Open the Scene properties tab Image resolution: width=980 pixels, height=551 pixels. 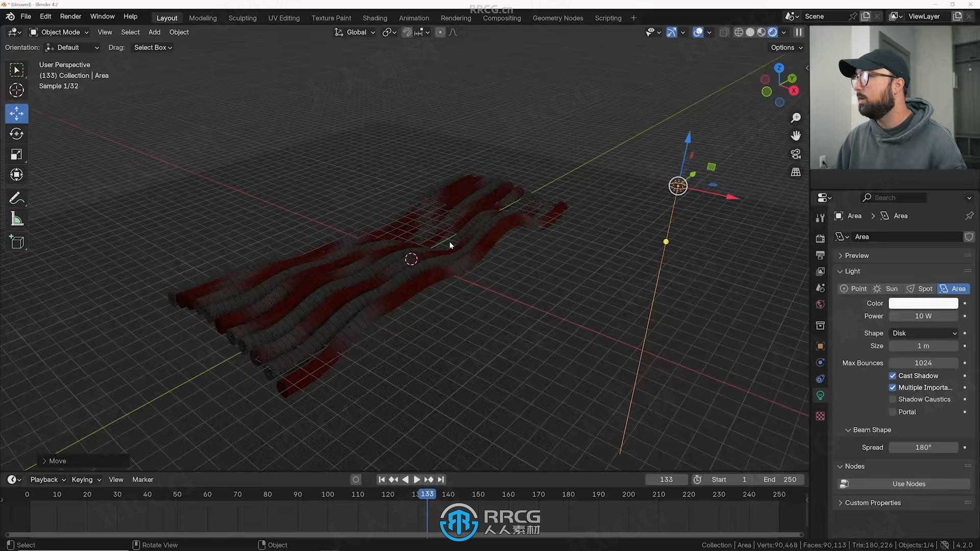point(820,288)
